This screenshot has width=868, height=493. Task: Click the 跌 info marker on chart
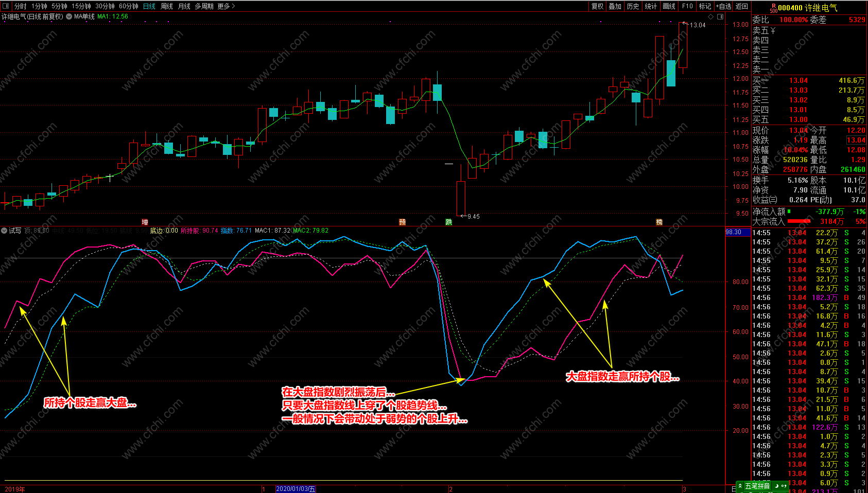point(448,222)
